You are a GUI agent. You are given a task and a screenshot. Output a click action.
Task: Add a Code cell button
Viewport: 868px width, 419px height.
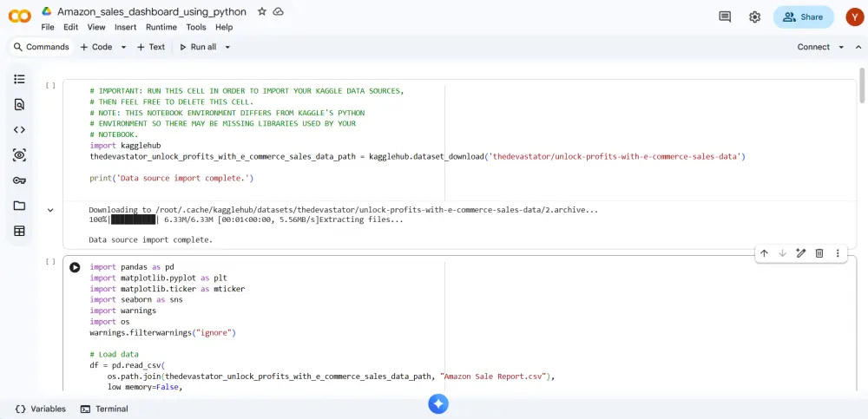point(97,47)
